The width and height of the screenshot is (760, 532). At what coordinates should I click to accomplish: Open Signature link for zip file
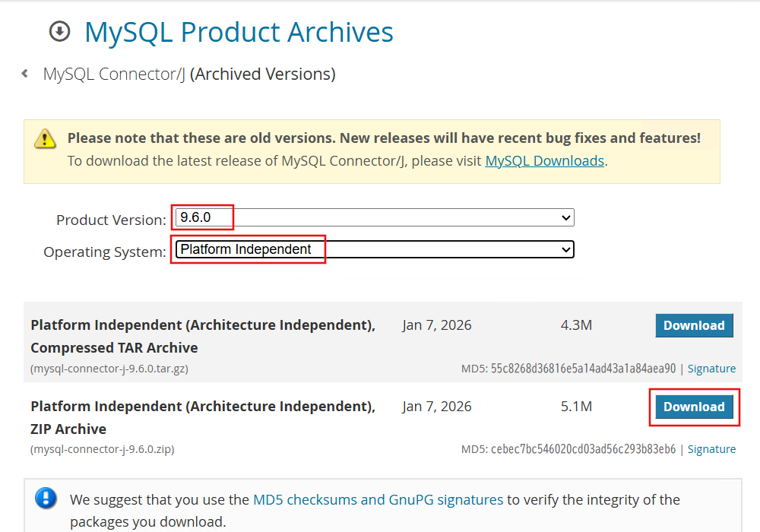tap(711, 449)
